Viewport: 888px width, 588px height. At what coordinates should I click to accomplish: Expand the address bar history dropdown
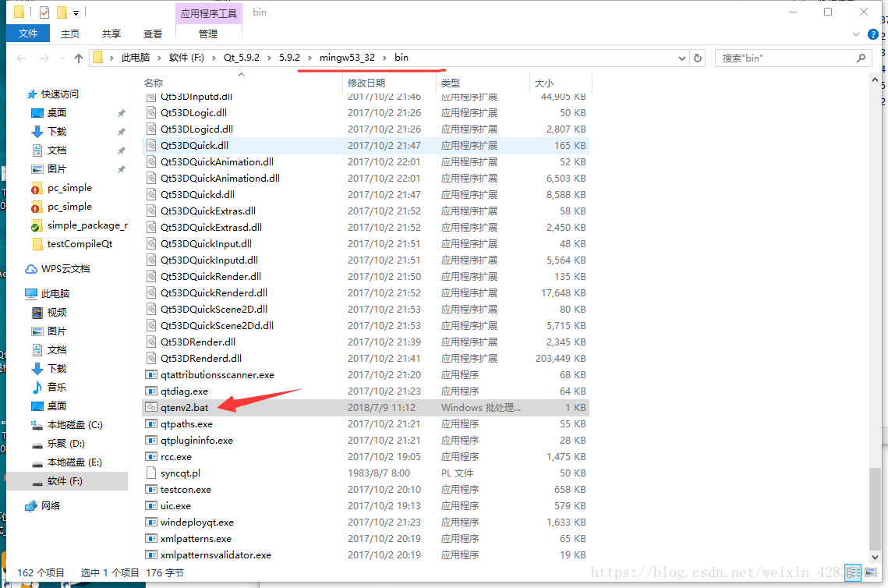[x=682, y=58]
